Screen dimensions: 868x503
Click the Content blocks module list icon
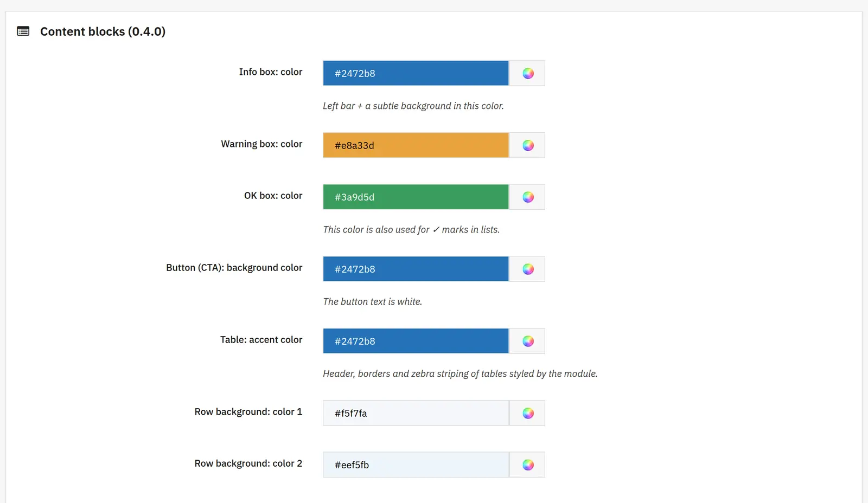click(23, 31)
